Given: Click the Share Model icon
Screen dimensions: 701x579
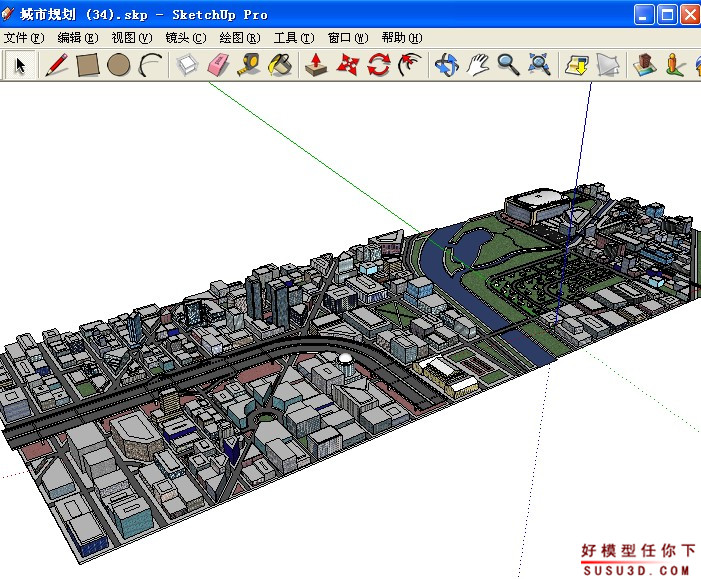Looking at the screenshot, I should click(x=608, y=65).
